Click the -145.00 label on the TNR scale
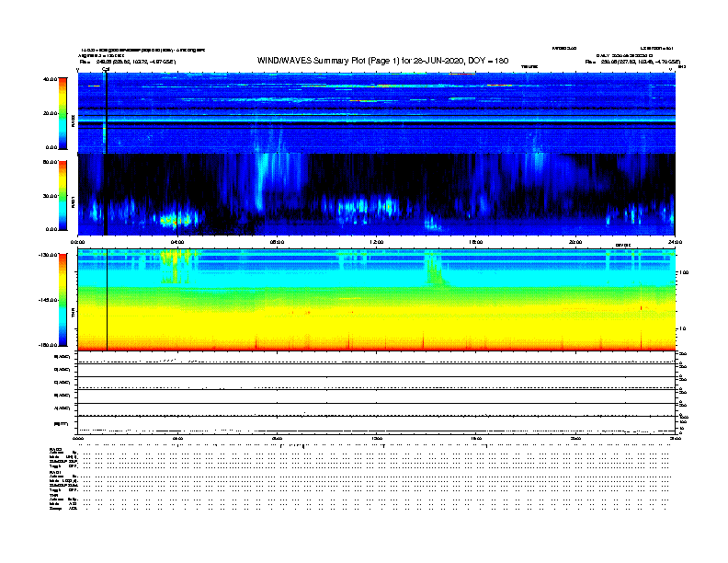 click(49, 300)
